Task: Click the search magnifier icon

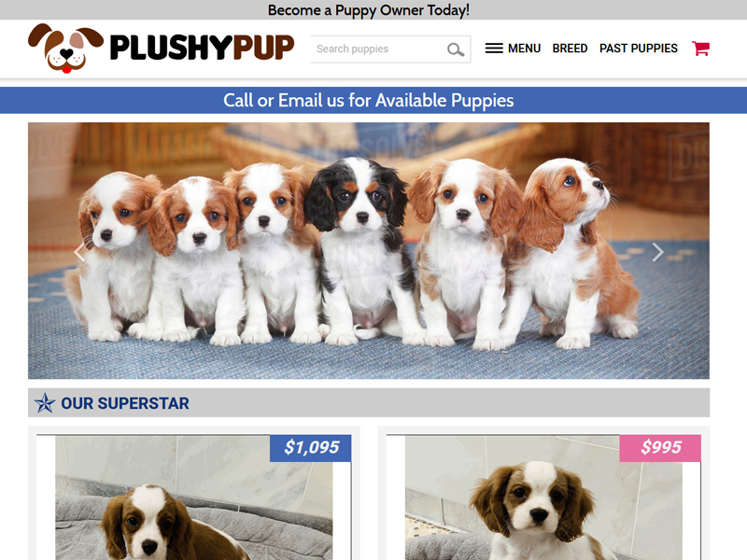Action: [456, 49]
